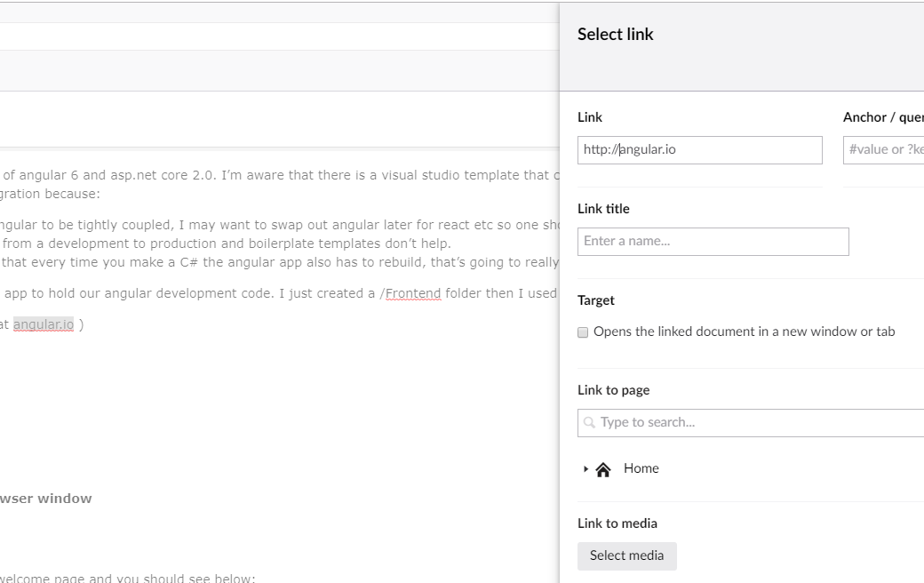Screen dimensions: 924x583
Task: Select the Home page tree item
Action: (641, 468)
